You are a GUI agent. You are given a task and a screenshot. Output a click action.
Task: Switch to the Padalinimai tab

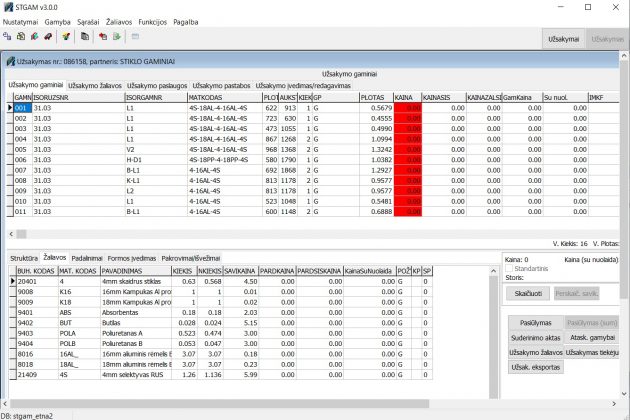tap(87, 258)
